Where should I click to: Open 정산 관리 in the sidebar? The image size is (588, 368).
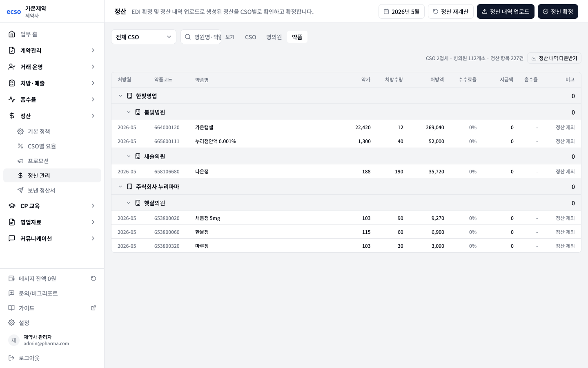pyautogui.click(x=52, y=175)
